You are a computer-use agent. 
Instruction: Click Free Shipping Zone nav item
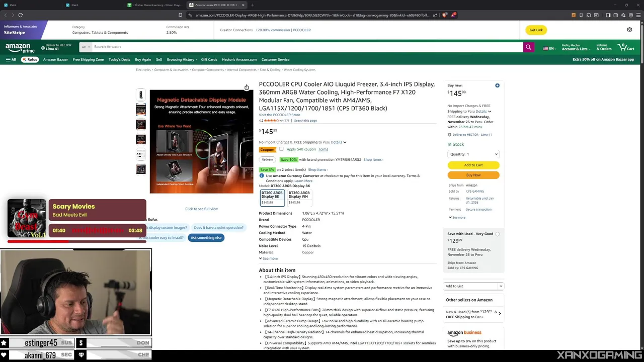[x=88, y=59]
